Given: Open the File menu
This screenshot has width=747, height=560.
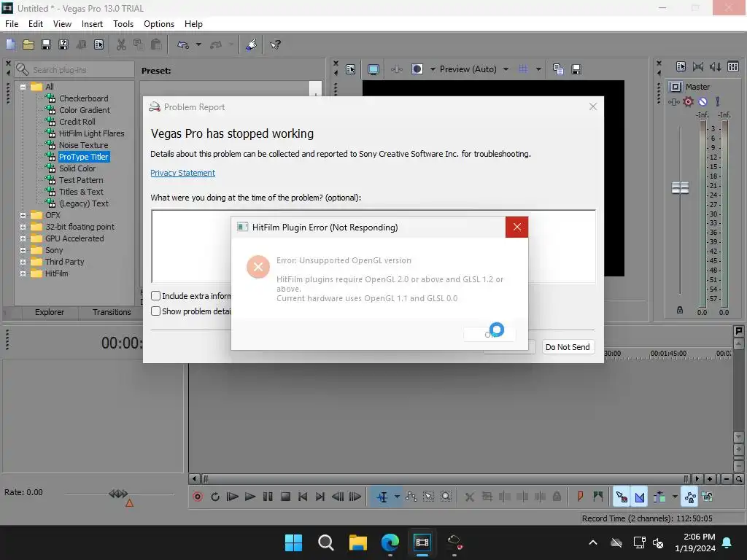Looking at the screenshot, I should (12, 24).
